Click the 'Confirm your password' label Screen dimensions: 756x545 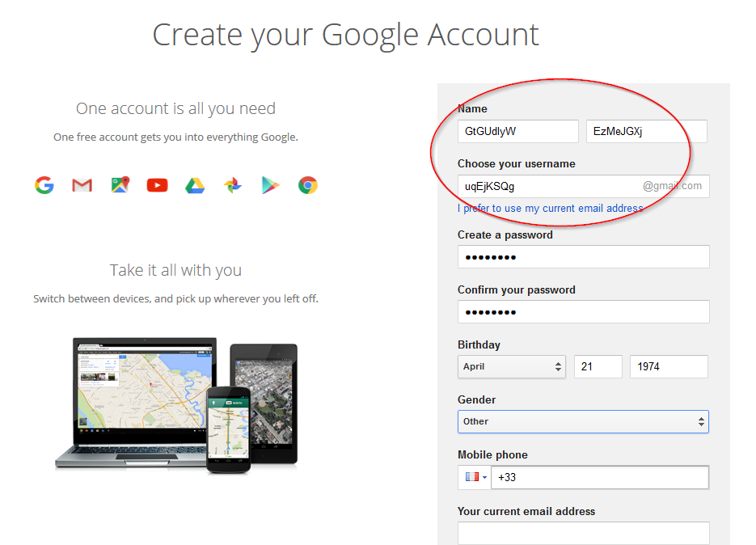[x=517, y=289]
